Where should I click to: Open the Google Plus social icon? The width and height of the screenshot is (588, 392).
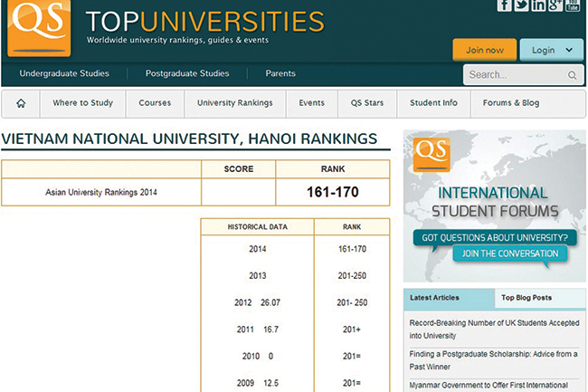click(555, 5)
